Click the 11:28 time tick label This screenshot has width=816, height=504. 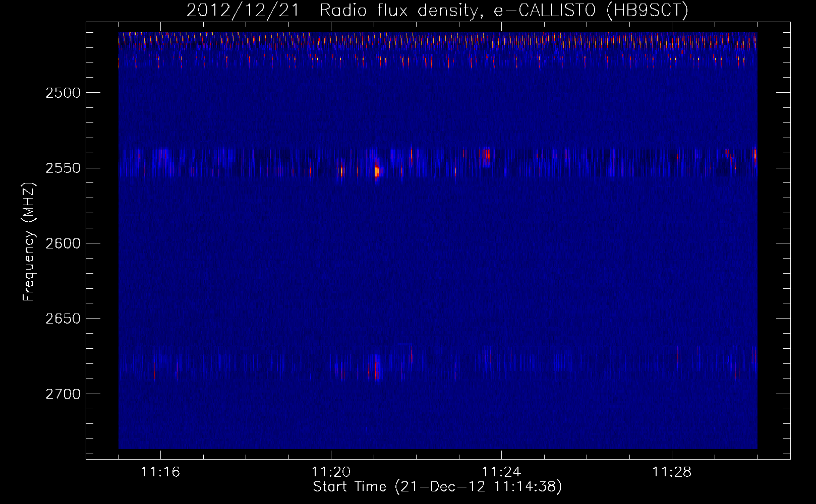(672, 472)
